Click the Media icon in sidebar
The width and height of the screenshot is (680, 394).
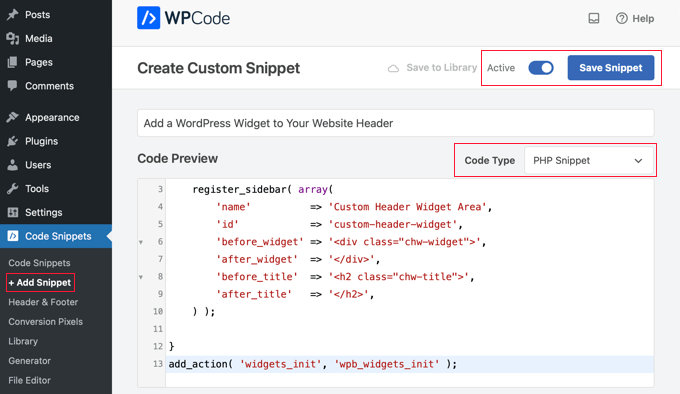click(x=13, y=39)
